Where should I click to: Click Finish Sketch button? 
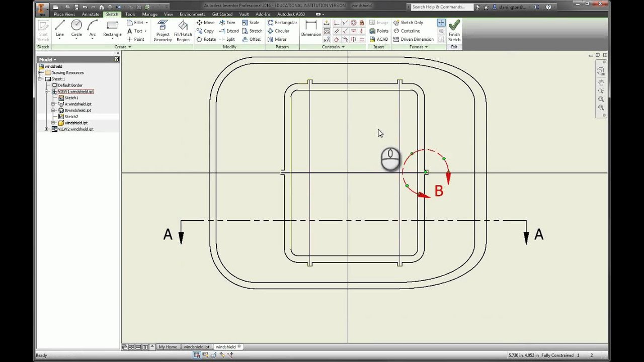(x=454, y=31)
